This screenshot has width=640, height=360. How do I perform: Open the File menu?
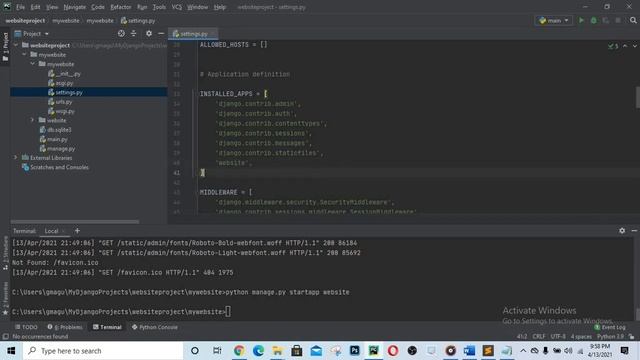pyautogui.click(x=20, y=7)
